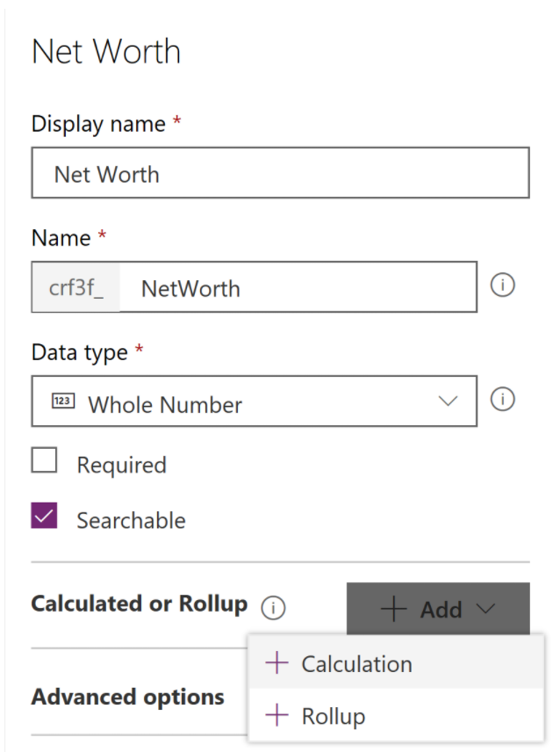Image resolution: width=560 pixels, height=752 pixels.
Task: Click into the Display name text field
Action: [280, 173]
